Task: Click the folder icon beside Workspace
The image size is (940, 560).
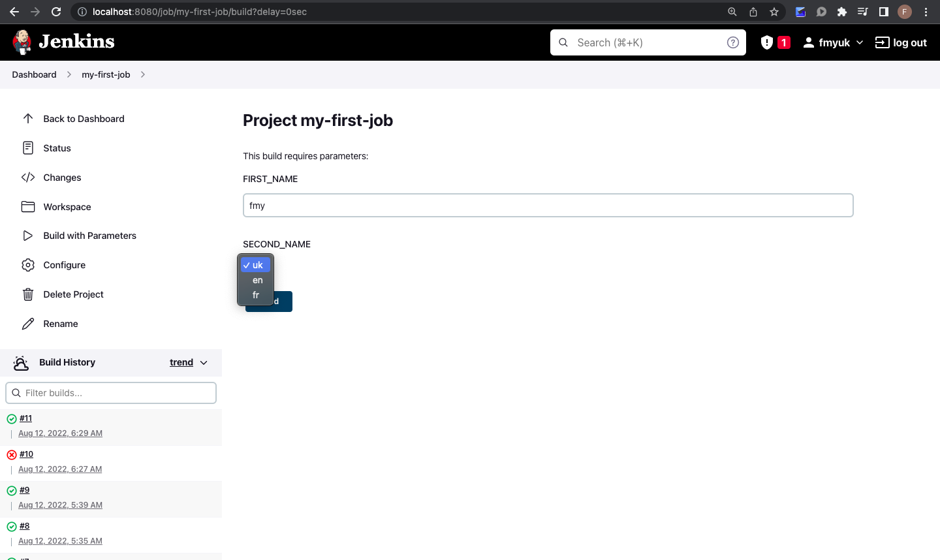Action: [x=28, y=207]
